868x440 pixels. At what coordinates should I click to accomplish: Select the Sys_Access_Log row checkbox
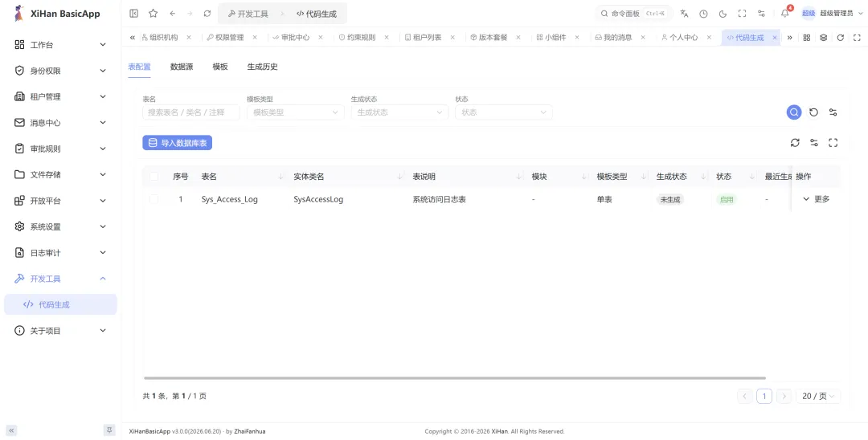point(154,199)
